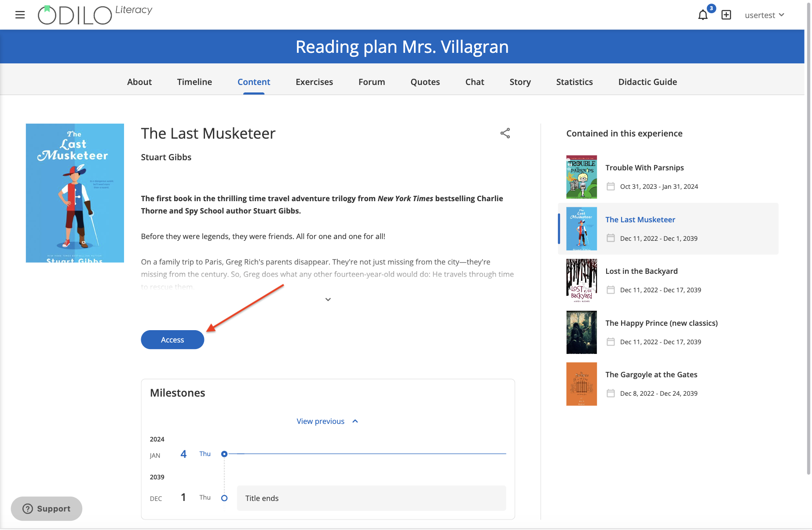Viewport: 812px width, 530px height.
Task: Select the Content tab
Action: [x=254, y=82]
